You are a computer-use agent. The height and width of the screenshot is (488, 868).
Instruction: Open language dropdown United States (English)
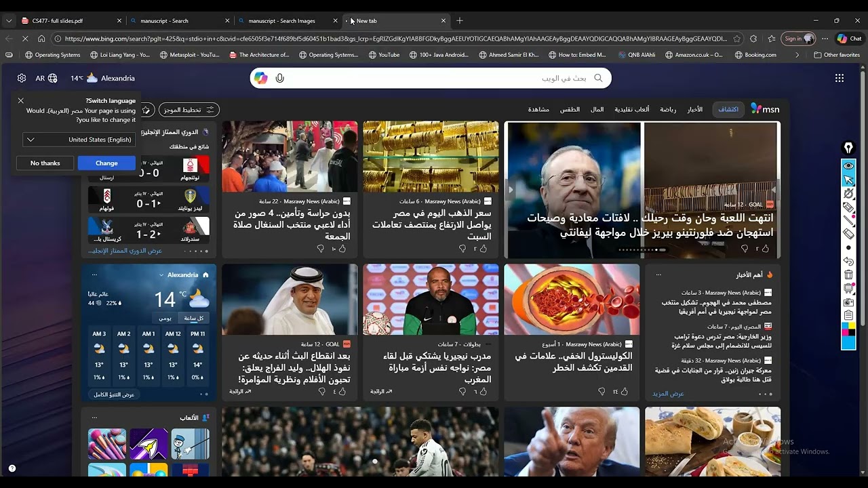[x=78, y=140]
